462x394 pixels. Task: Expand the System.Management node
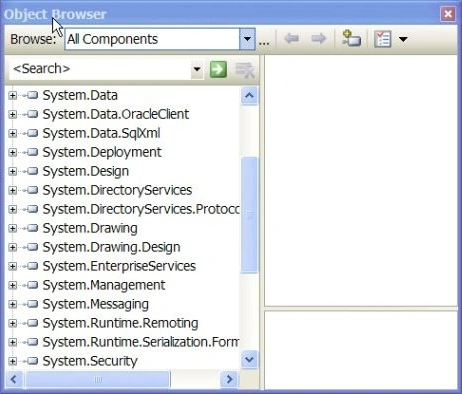(x=12, y=286)
